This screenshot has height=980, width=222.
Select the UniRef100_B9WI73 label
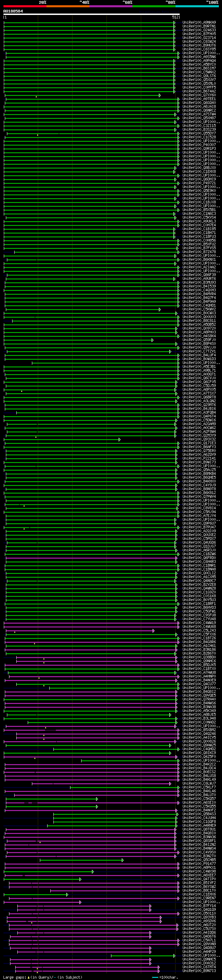pyautogui.click(x=199, y=462)
